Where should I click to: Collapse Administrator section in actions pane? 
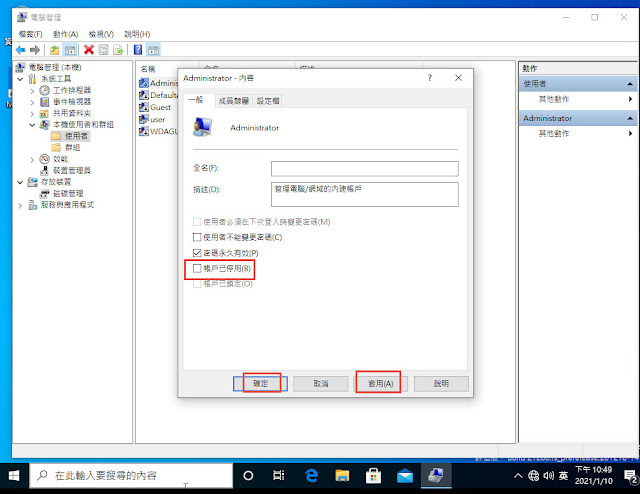630,118
